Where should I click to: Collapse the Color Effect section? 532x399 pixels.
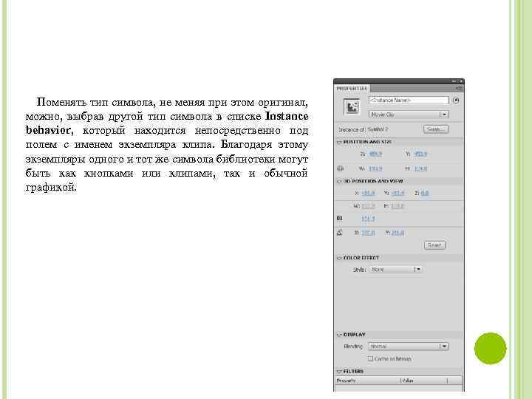point(339,258)
